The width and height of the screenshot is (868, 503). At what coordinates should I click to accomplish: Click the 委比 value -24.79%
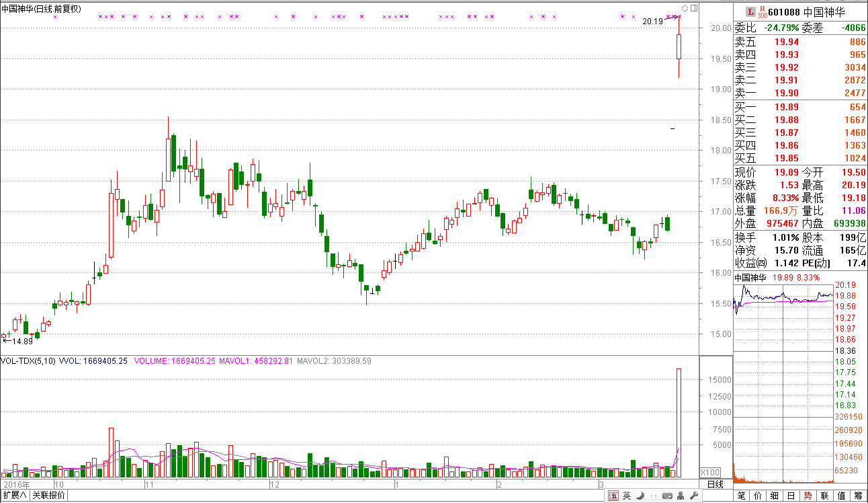coord(781,28)
